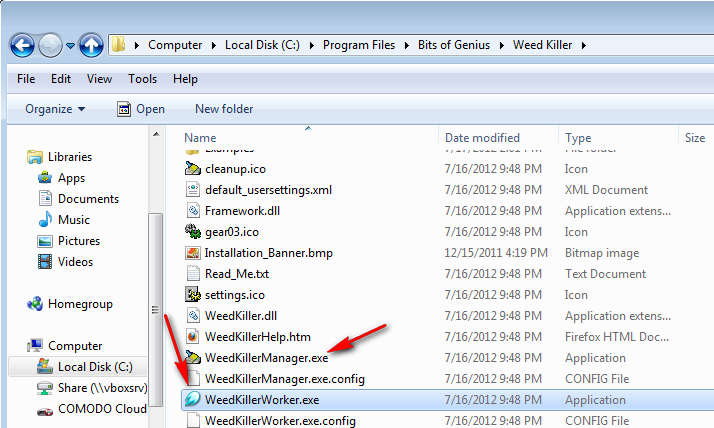
Task: Open the Videos library
Action: pos(75,262)
